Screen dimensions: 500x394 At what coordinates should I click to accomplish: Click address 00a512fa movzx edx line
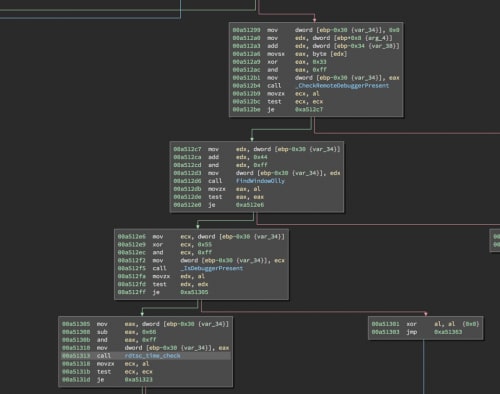pos(132,276)
